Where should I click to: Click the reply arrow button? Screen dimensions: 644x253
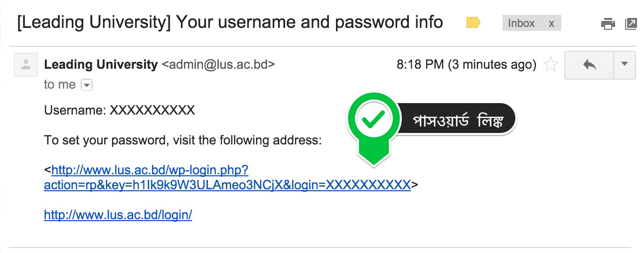pyautogui.click(x=589, y=65)
